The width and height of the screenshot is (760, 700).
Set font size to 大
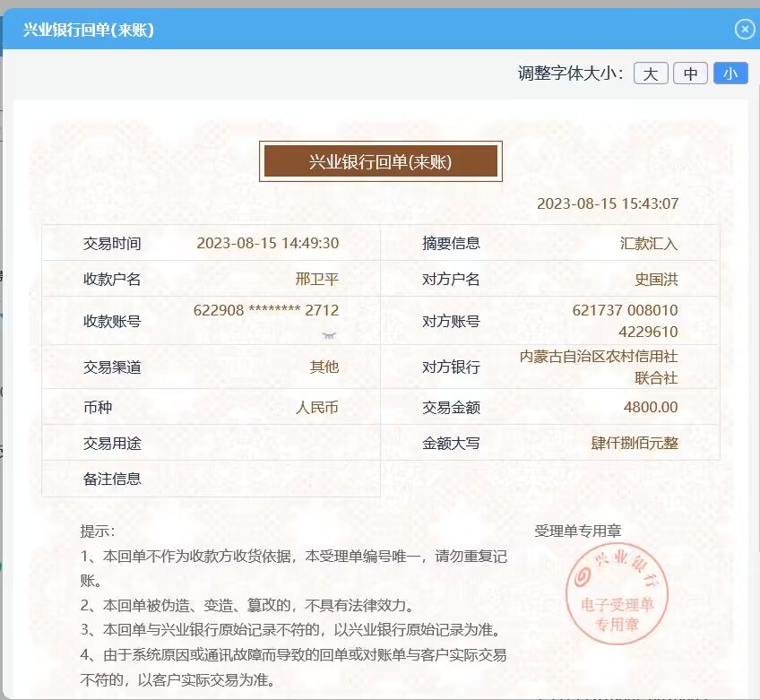click(x=651, y=73)
